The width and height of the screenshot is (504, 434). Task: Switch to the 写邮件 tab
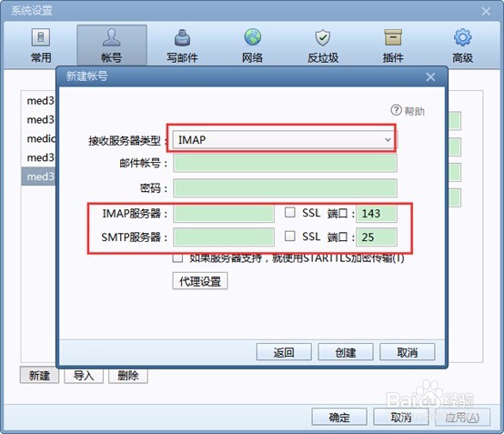(182, 45)
